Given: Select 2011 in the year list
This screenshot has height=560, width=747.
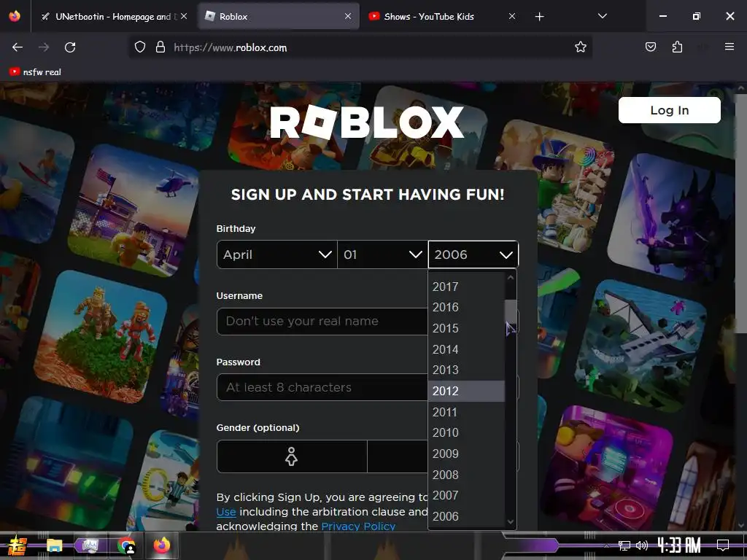Looking at the screenshot, I should [x=466, y=412].
